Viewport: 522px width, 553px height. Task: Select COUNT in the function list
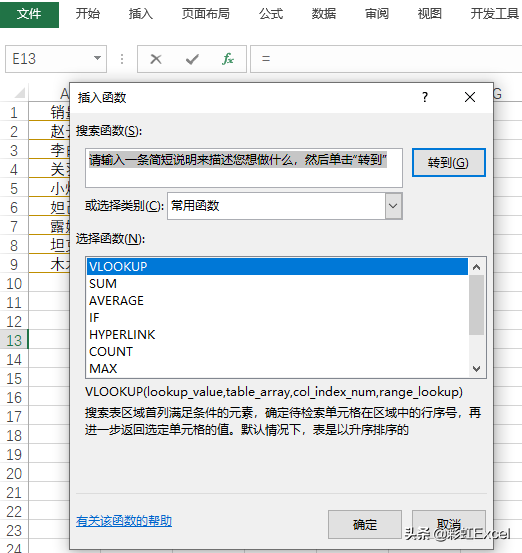277,352
